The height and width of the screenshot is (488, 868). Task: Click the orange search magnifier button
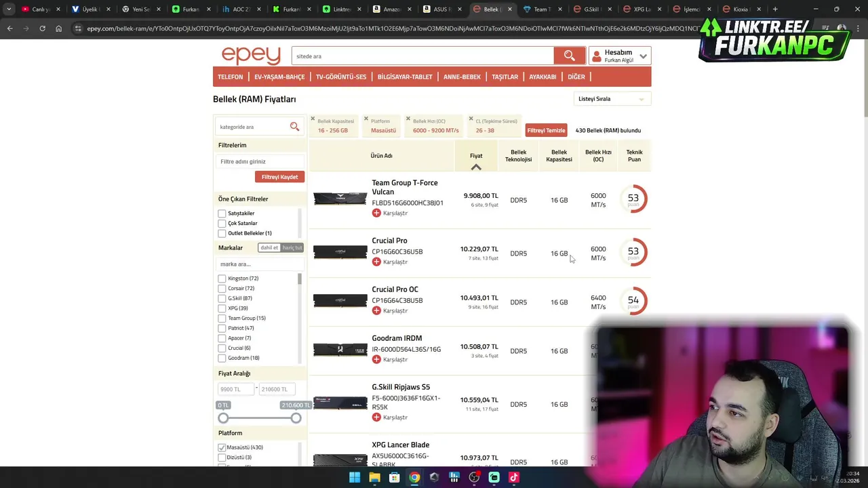569,56
